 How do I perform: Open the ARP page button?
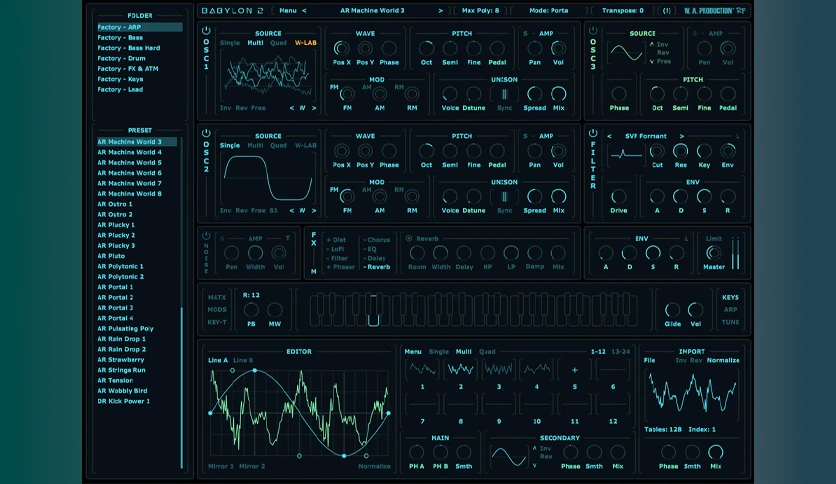[x=730, y=310]
